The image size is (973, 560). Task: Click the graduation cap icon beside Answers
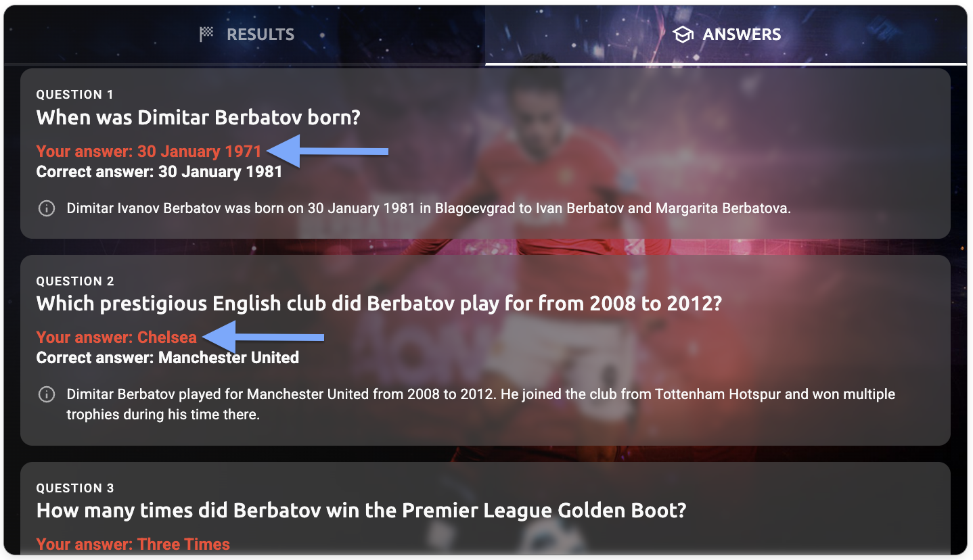point(683,34)
